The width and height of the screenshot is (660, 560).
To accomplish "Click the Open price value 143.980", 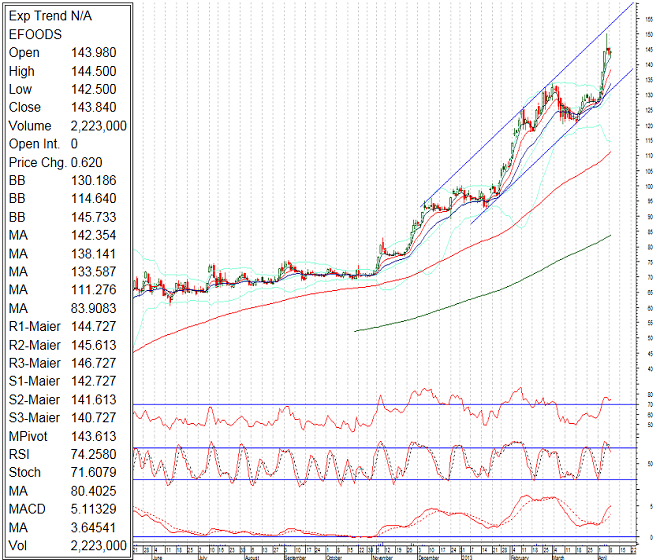I will (97, 52).
